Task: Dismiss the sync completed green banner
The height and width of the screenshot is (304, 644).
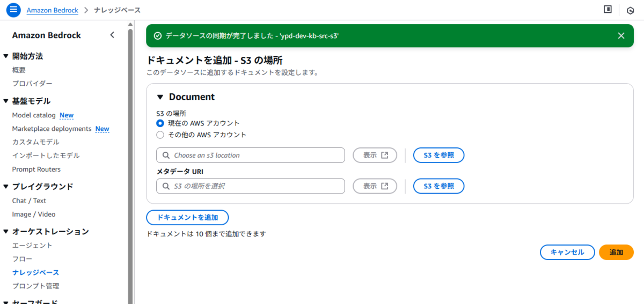Action: click(x=621, y=36)
